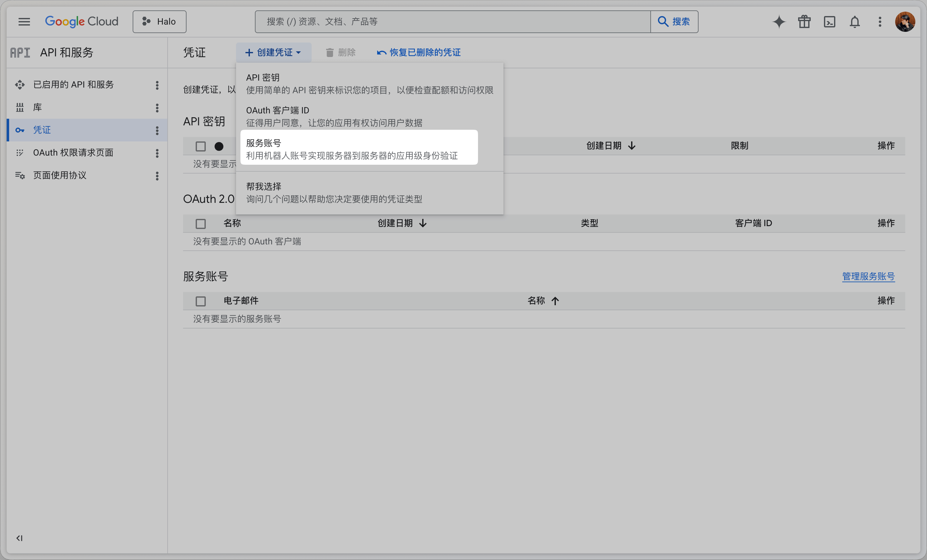Viewport: 927px width, 560px height.
Task: Open the hamburger navigation menu
Action: 24,21
